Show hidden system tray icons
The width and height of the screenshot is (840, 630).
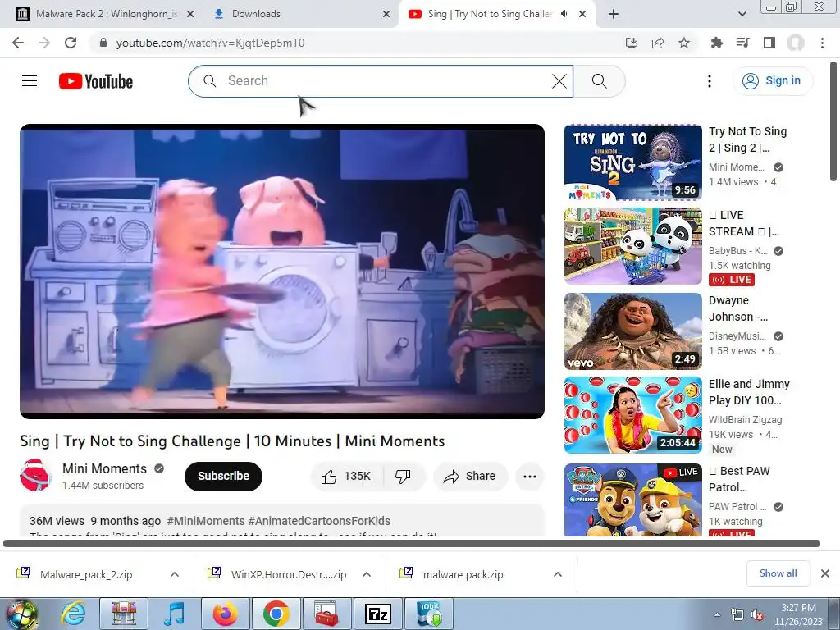(x=717, y=614)
